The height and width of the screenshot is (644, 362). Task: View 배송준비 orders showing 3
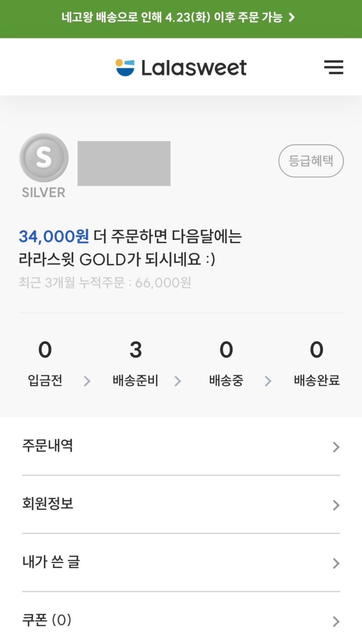click(x=135, y=363)
